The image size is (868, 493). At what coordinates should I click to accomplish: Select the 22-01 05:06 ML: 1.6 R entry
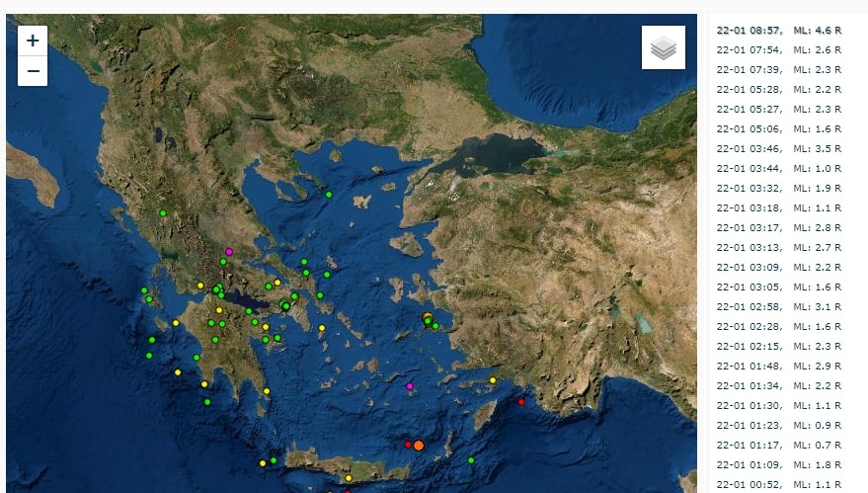pyautogui.click(x=779, y=129)
